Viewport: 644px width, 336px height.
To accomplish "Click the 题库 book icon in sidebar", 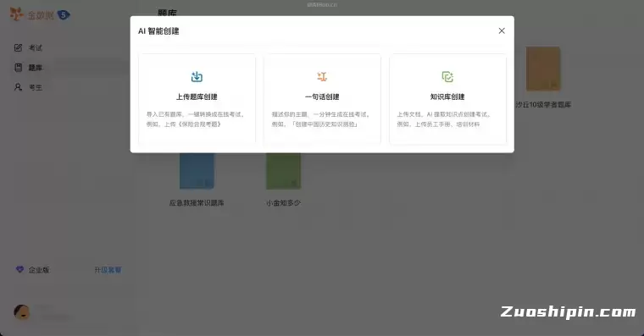I will (18, 67).
